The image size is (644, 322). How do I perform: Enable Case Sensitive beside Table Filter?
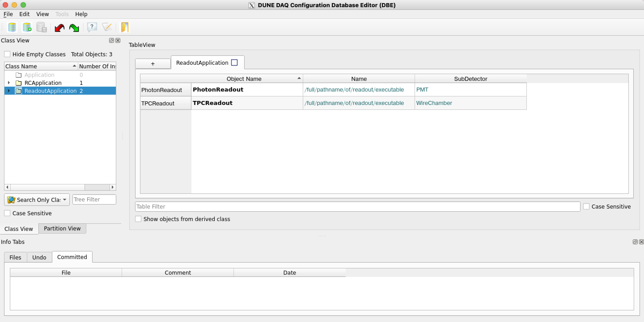(x=586, y=206)
